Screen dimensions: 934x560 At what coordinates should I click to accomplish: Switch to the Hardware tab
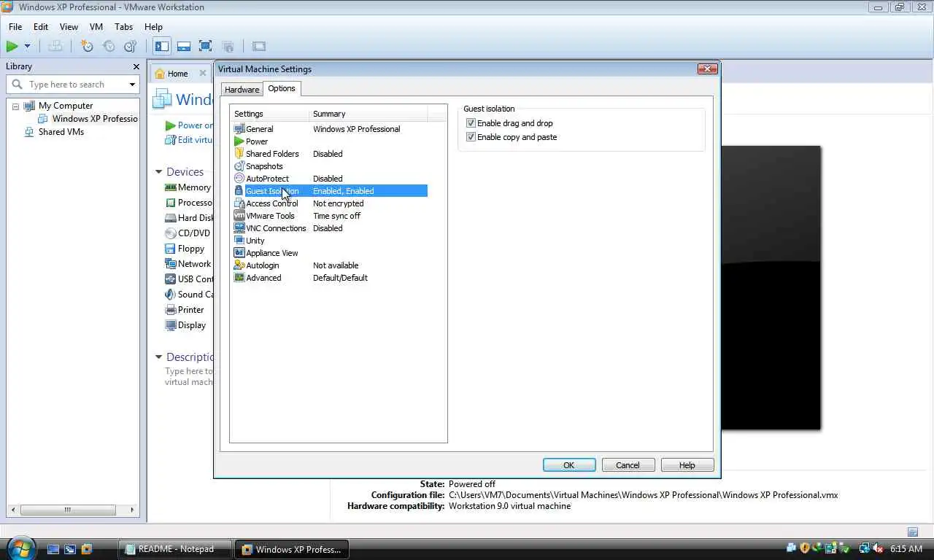[242, 90]
